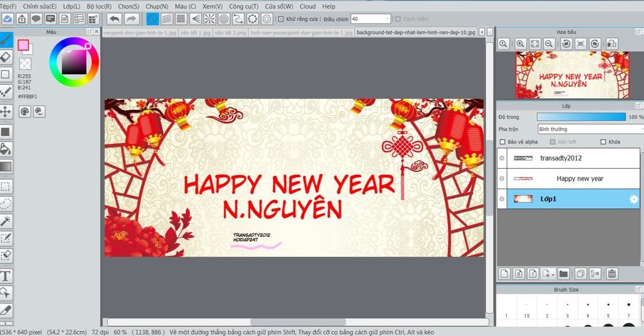Screen dimensions: 644x336
Task: Click the cloud save icon
Action: click(8, 19)
